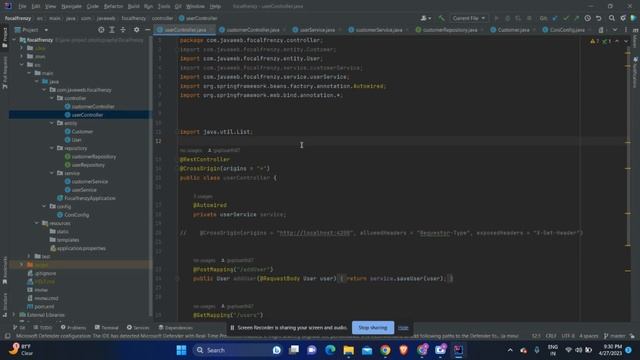Collapse the service folder in tree
This screenshot has width=640, height=360.
pos(52,173)
